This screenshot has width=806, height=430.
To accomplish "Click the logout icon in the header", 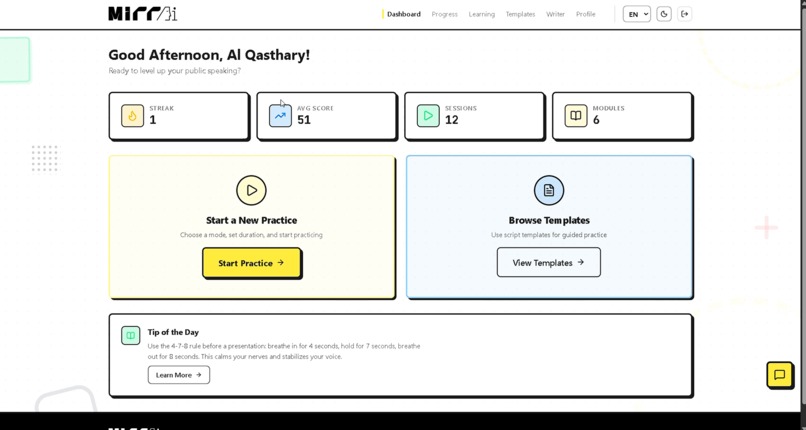I will (684, 14).
